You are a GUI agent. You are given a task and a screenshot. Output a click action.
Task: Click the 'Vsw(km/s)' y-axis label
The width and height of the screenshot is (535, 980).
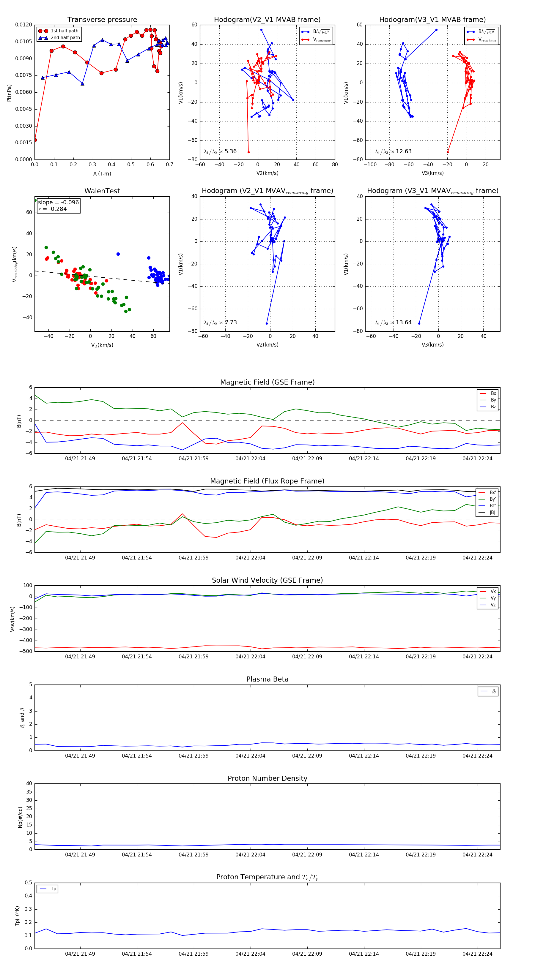click(x=12, y=619)
